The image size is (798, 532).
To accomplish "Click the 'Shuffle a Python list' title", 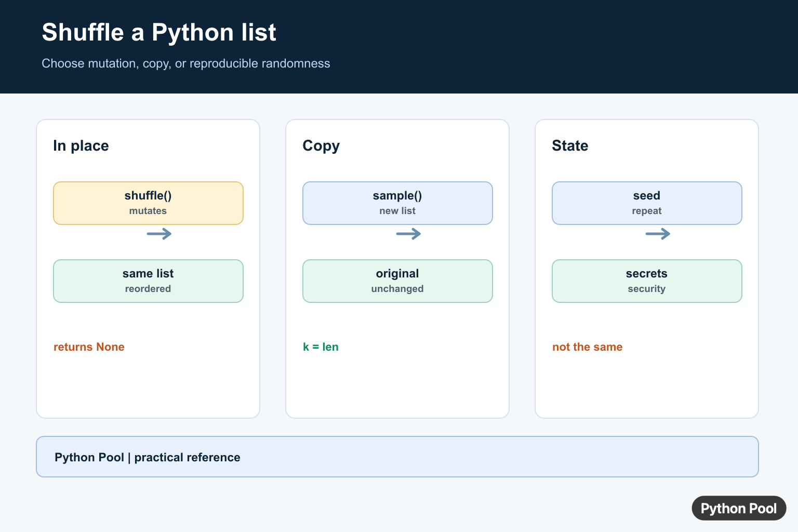I will tap(159, 32).
